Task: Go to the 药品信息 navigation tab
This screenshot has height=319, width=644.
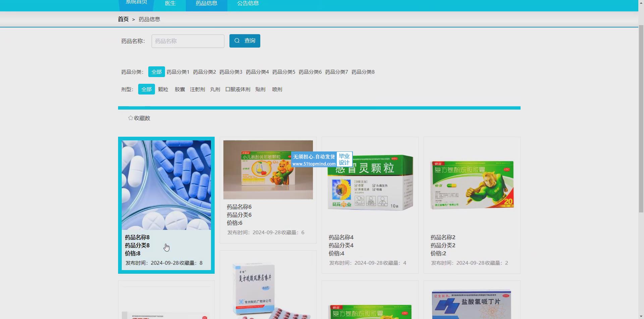Action: tap(206, 3)
